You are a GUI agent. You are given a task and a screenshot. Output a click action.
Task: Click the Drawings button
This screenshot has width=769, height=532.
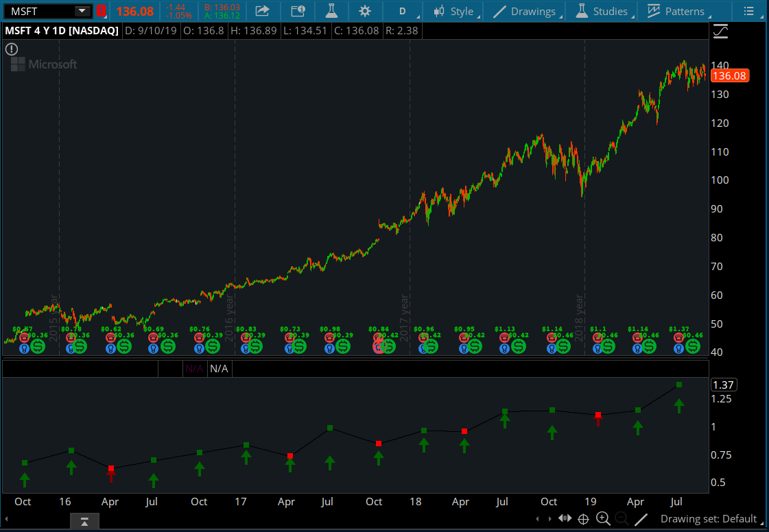(x=525, y=11)
